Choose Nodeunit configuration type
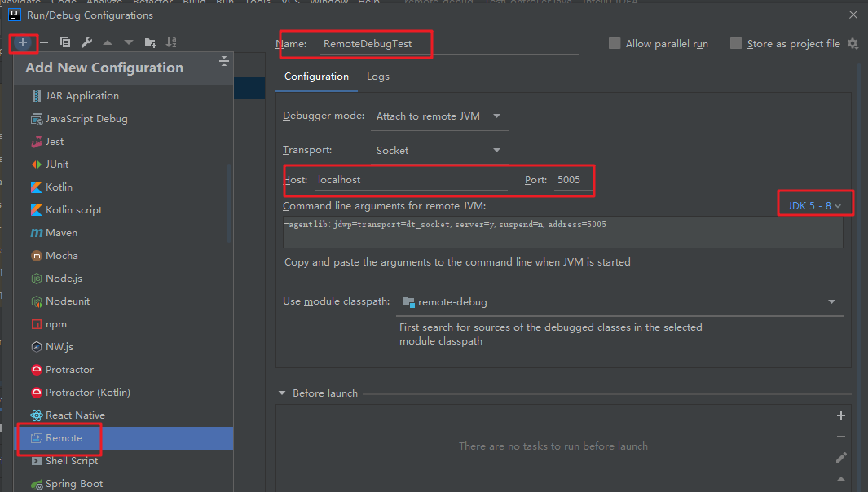Image resolution: width=868 pixels, height=492 pixels. 123,301
